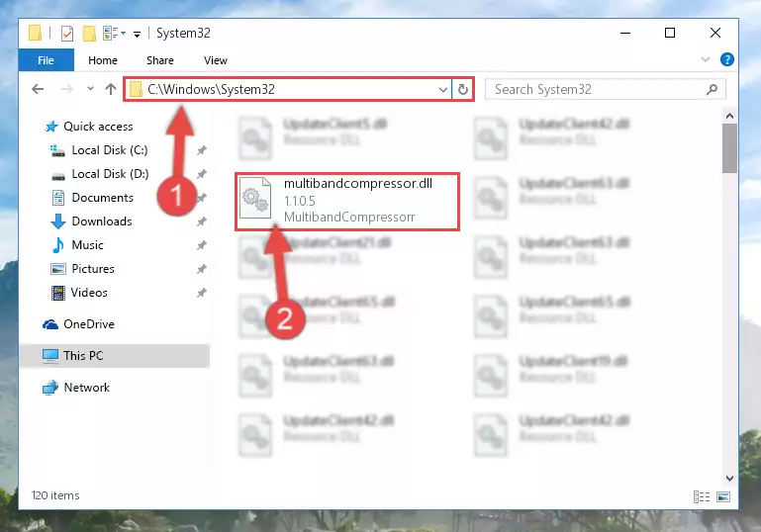Image resolution: width=761 pixels, height=532 pixels.
Task: Click the Search System32 field
Action: 606,89
